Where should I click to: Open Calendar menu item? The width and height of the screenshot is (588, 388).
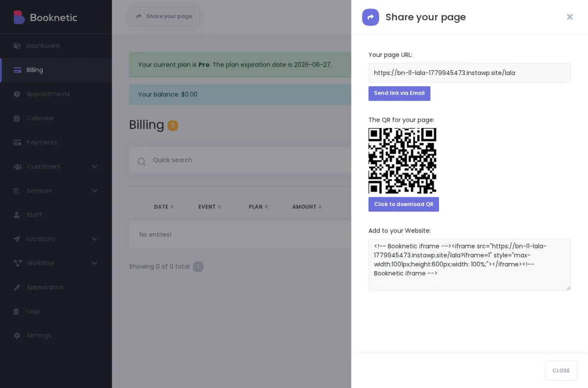pos(56,118)
